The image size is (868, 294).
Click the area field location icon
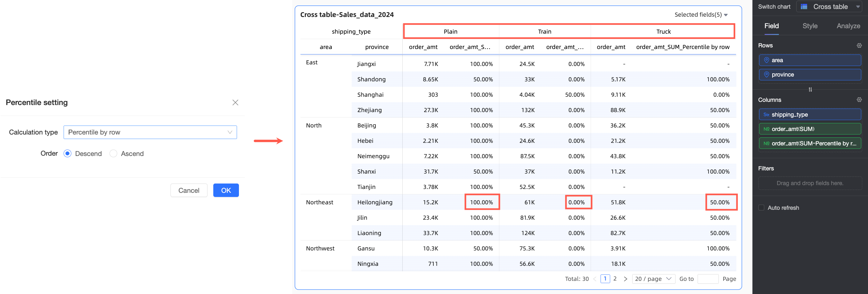tap(766, 60)
